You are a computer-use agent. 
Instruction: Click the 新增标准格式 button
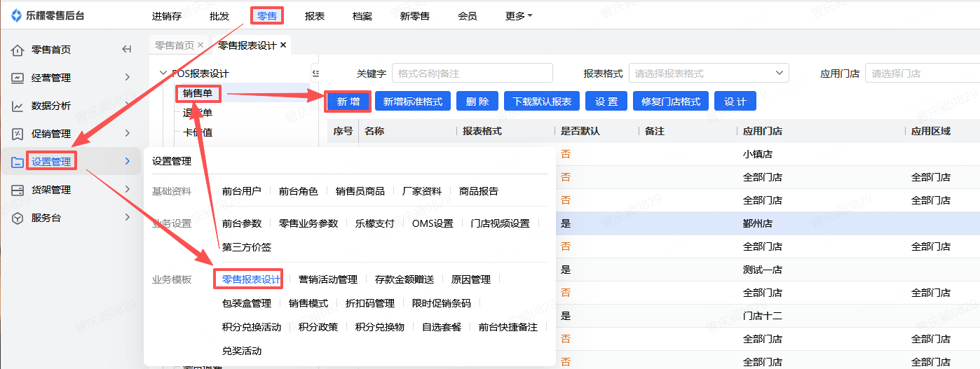pyautogui.click(x=413, y=102)
